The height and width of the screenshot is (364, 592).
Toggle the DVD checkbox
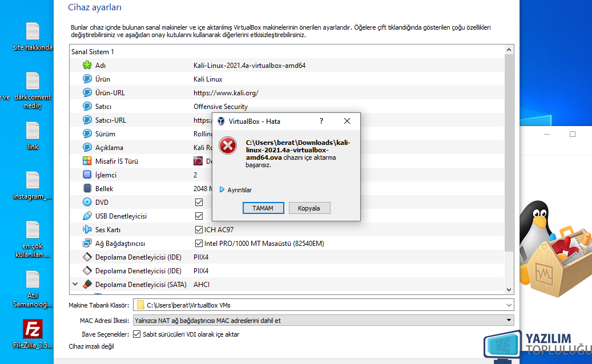coord(199,202)
